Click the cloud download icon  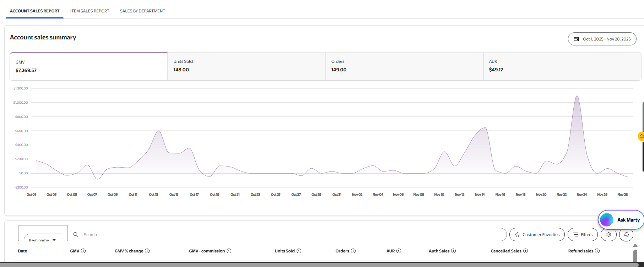tap(626, 235)
